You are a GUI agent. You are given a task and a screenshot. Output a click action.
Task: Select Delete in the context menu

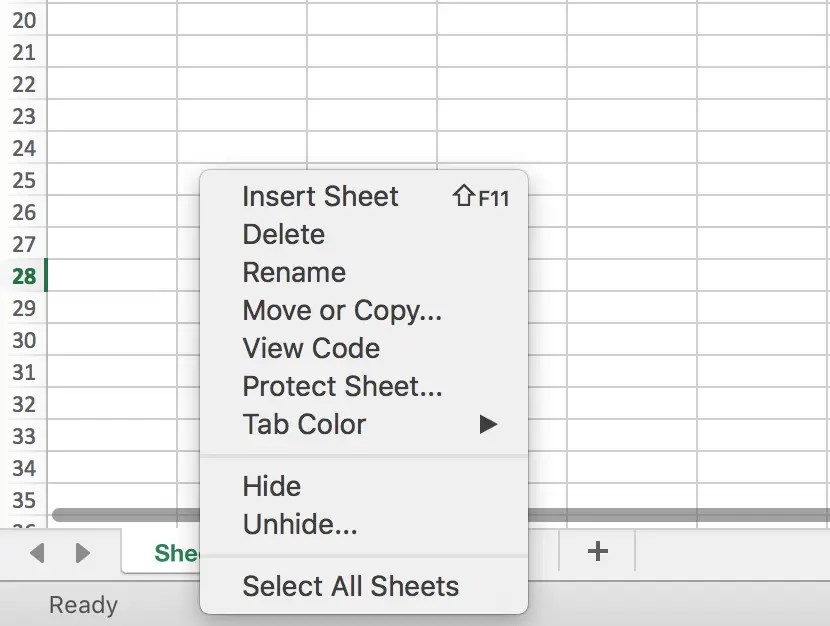click(x=283, y=235)
